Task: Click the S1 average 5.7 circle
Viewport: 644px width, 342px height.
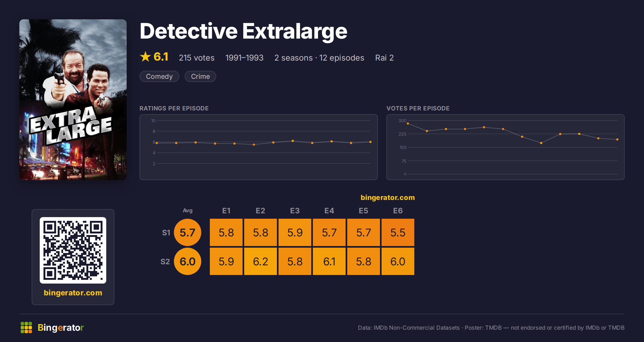Action: 188,232
